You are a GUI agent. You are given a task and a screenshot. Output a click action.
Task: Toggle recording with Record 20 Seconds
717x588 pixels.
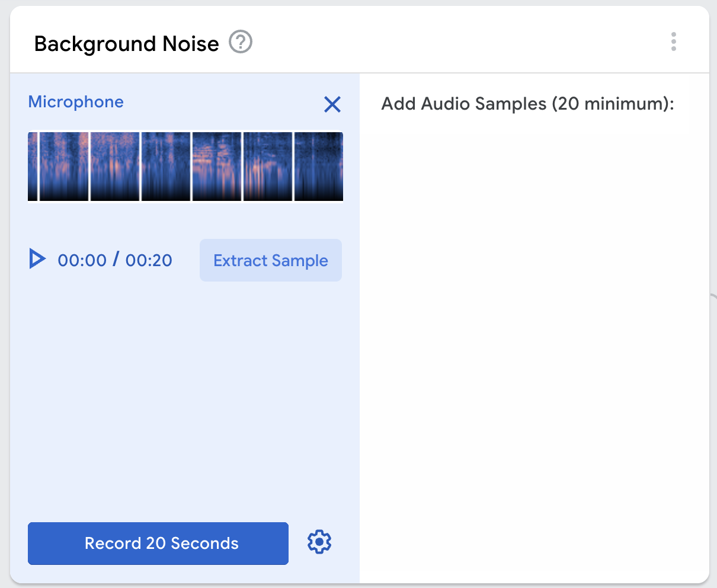[158, 543]
